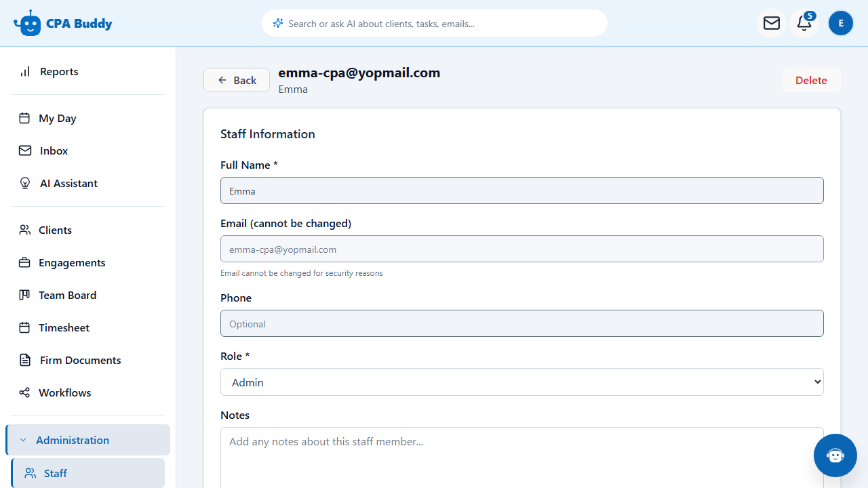Image resolution: width=868 pixels, height=488 pixels.
Task: Click the Firm Documents file icon
Action: pos(25,360)
